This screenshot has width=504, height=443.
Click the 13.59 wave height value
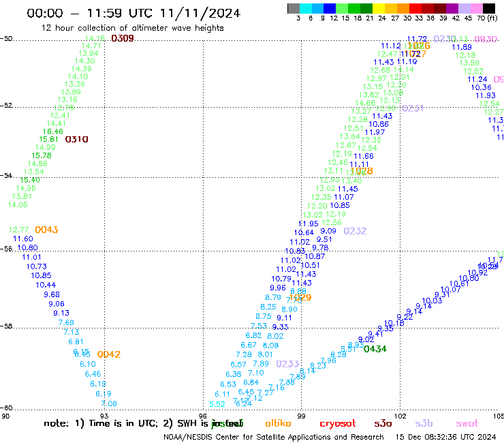[x=469, y=63]
